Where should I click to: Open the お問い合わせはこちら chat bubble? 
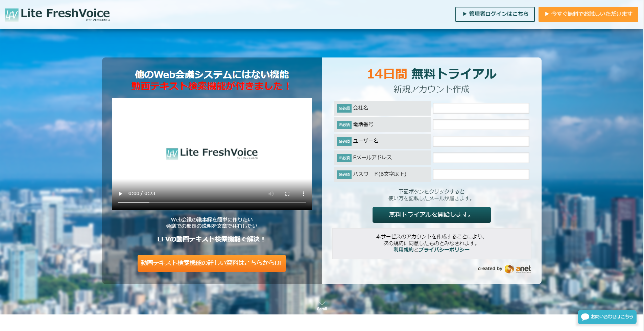click(607, 317)
